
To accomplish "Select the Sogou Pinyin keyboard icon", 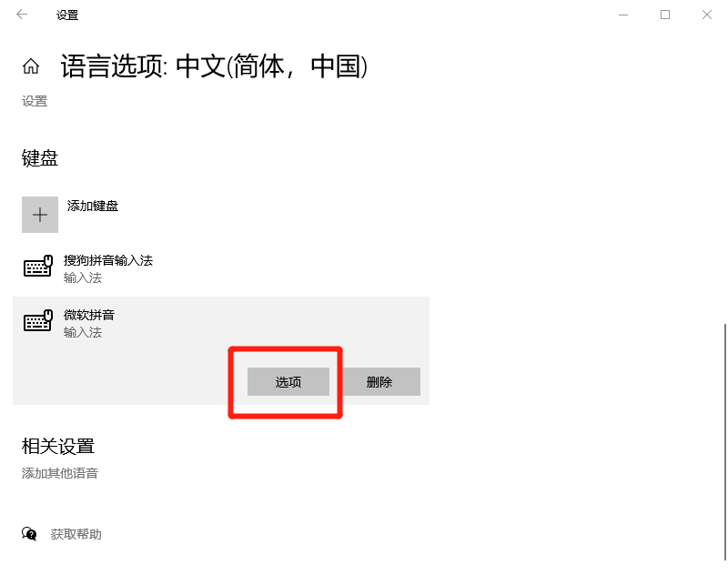I will tap(37, 266).
